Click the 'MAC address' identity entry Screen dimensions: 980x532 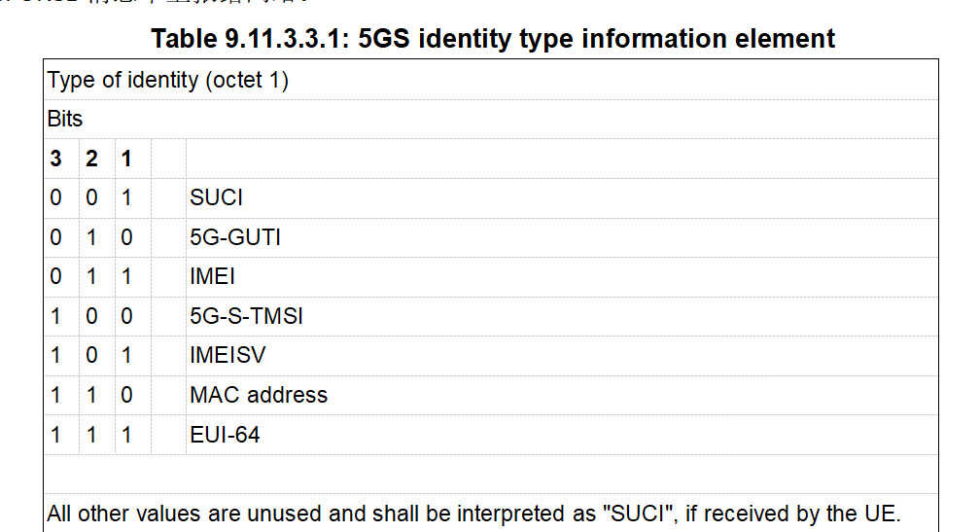tap(259, 395)
